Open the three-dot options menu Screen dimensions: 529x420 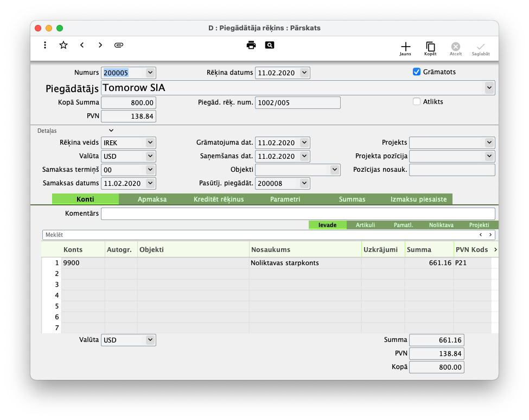point(45,45)
